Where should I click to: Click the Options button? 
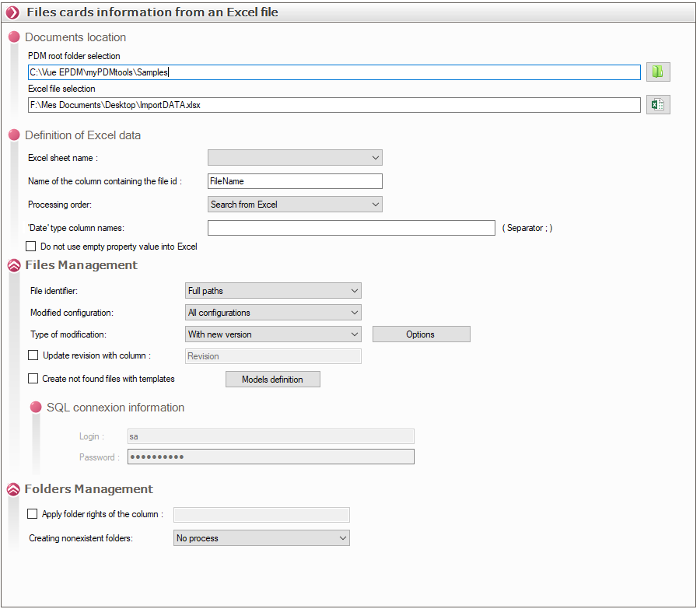[421, 334]
